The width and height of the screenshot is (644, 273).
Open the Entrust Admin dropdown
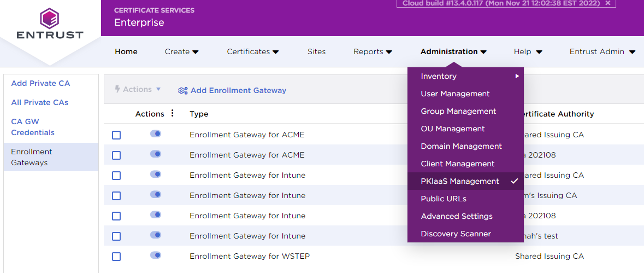tap(602, 51)
